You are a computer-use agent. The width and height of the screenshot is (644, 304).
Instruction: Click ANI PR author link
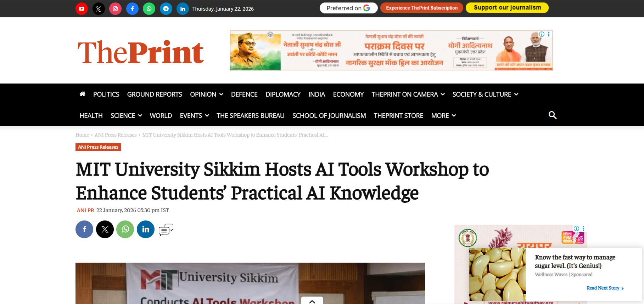85,210
